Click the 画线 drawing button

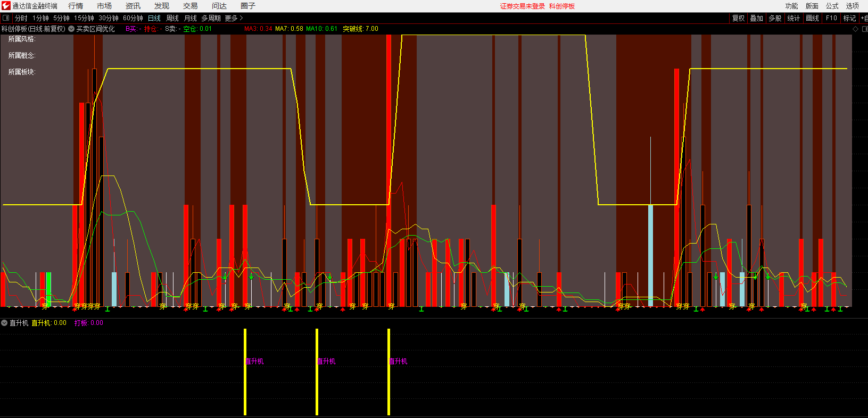pos(812,18)
